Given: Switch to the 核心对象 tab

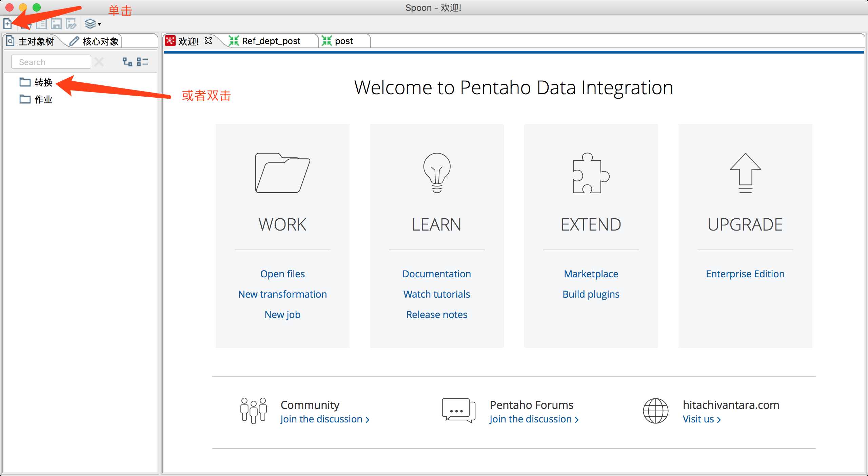Looking at the screenshot, I should (94, 41).
